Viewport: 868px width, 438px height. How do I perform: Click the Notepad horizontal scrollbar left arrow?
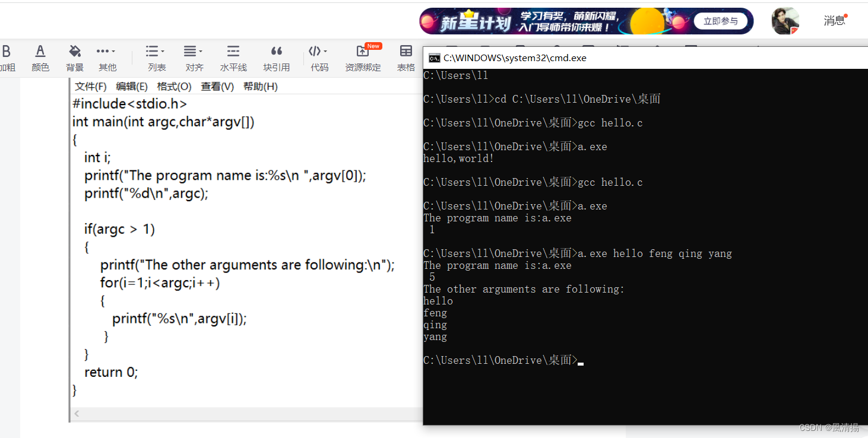click(77, 414)
